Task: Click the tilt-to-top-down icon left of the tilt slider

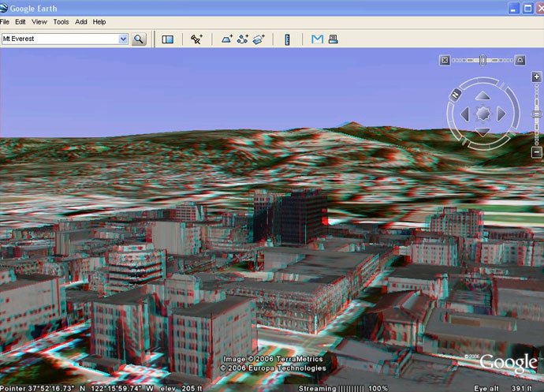Action: point(445,60)
